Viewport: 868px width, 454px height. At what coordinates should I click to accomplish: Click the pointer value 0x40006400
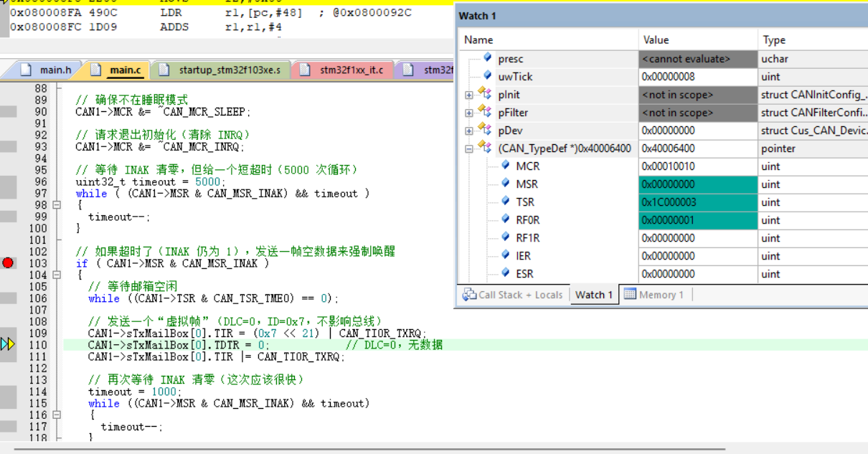pos(698,148)
